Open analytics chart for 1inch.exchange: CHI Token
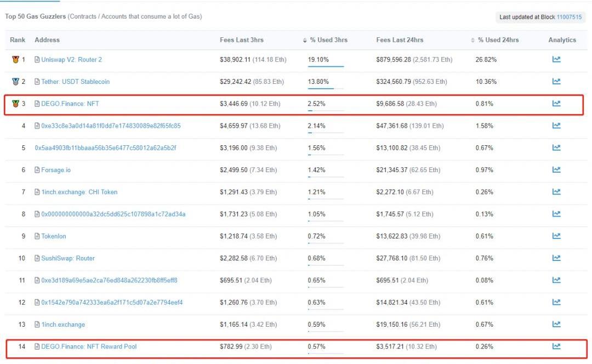This screenshot has height=364, width=592. coord(556,191)
